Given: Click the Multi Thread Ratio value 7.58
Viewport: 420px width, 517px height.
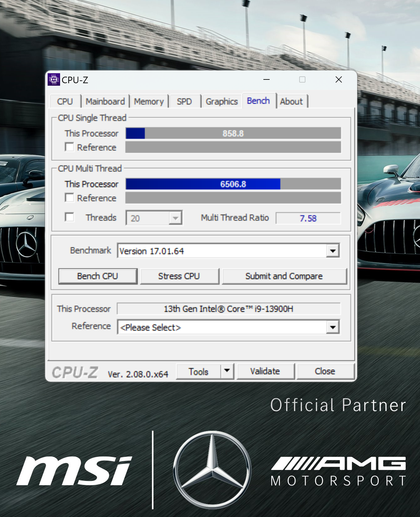Looking at the screenshot, I should tap(308, 218).
